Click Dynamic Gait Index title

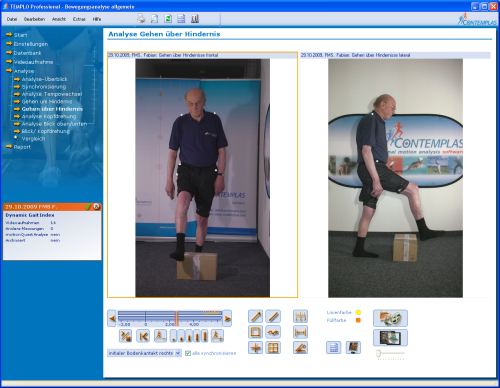(x=30, y=215)
